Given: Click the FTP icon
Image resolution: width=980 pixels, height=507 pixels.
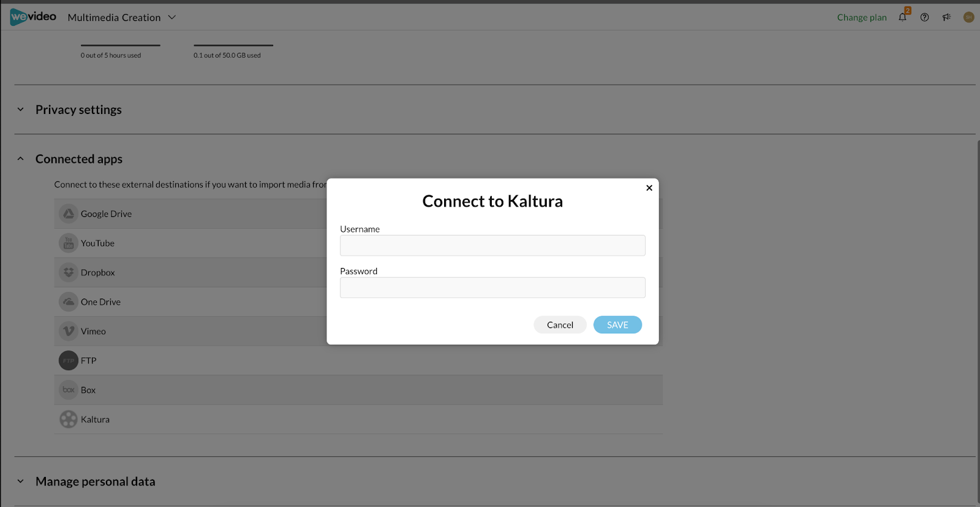Looking at the screenshot, I should (x=69, y=360).
